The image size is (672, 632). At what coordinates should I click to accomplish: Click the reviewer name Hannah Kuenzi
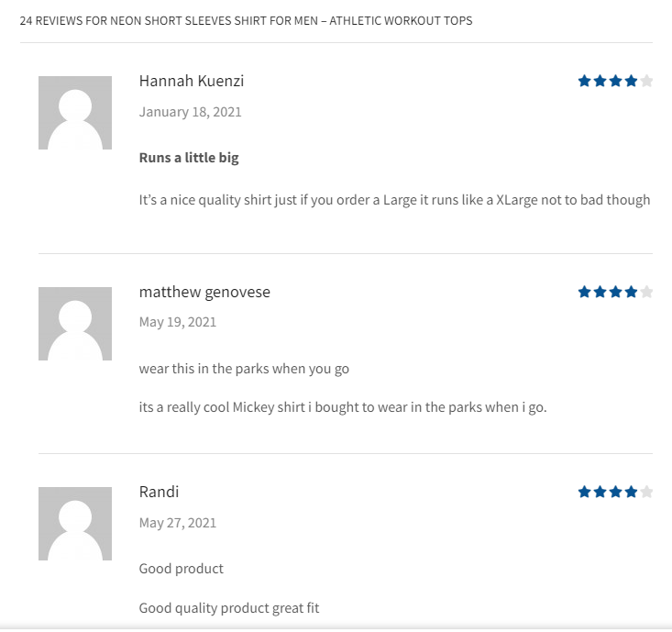click(x=192, y=81)
